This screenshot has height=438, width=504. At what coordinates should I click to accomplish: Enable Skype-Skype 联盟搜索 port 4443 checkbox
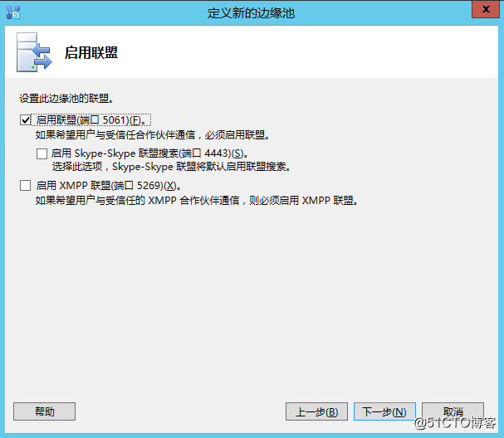point(42,153)
